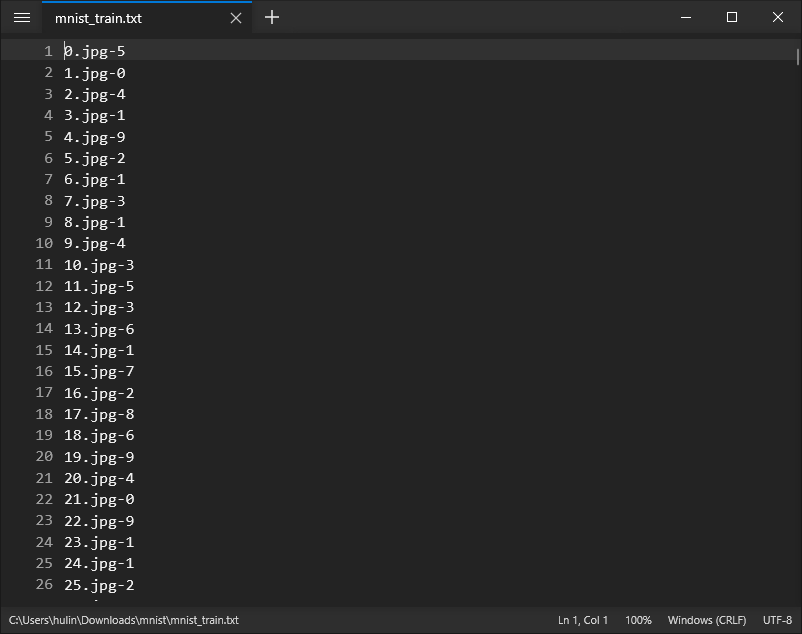
Task: Click the line reading 25.jpg-2
Action: (x=98, y=585)
